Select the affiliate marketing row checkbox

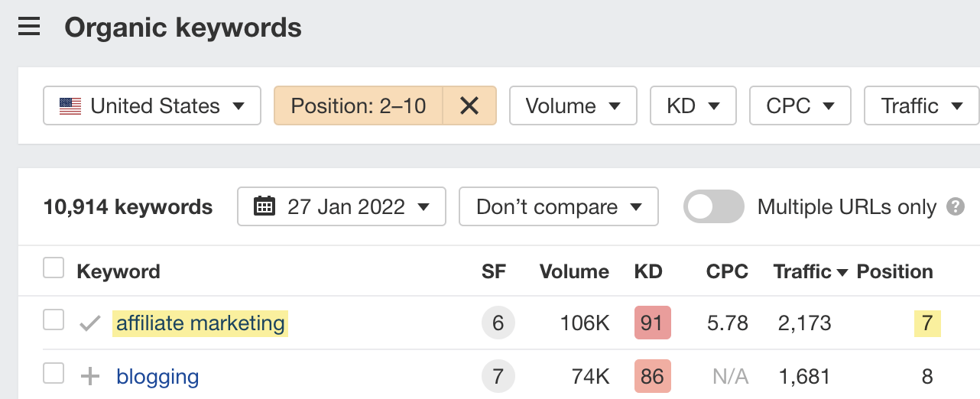tap(54, 321)
